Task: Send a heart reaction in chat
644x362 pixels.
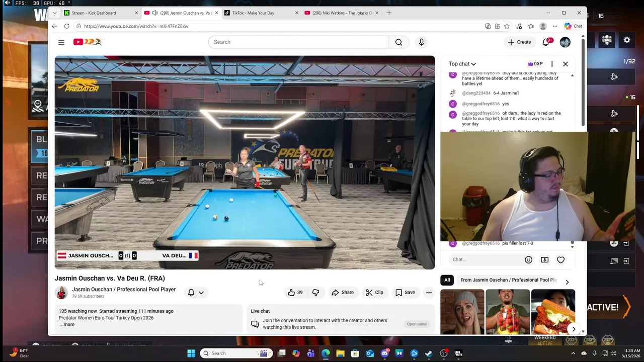Action: click(x=560, y=260)
